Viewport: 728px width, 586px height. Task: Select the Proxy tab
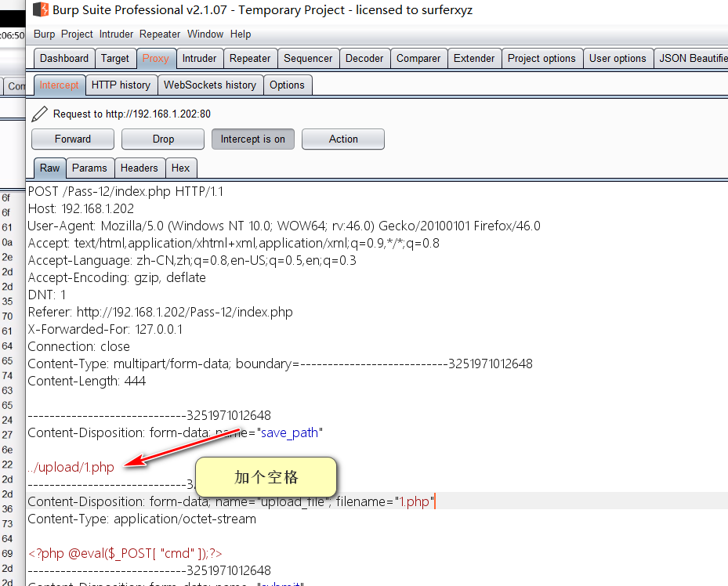point(155,59)
